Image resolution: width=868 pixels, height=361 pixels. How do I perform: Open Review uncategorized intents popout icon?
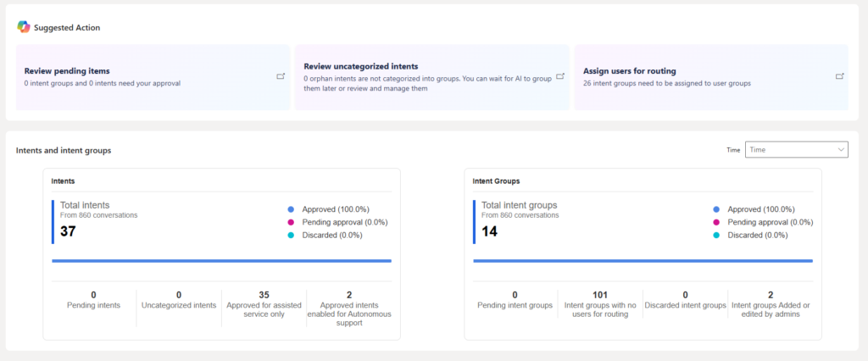pyautogui.click(x=560, y=76)
